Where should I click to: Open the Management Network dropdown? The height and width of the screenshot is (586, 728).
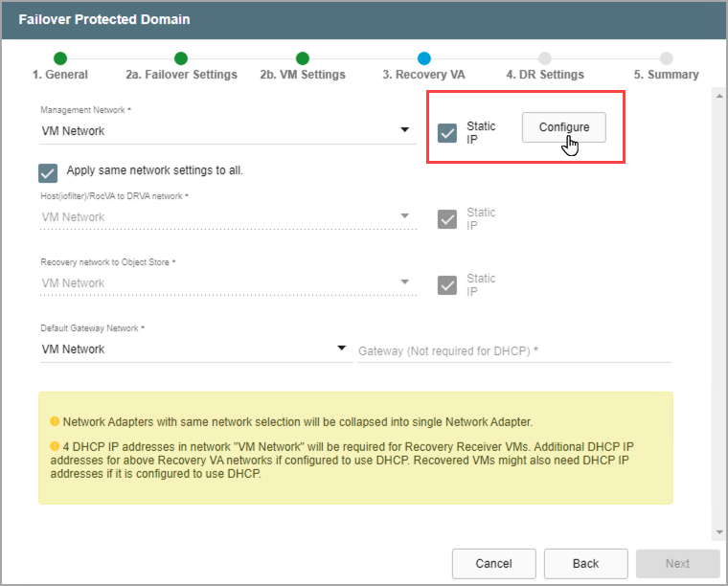(405, 131)
